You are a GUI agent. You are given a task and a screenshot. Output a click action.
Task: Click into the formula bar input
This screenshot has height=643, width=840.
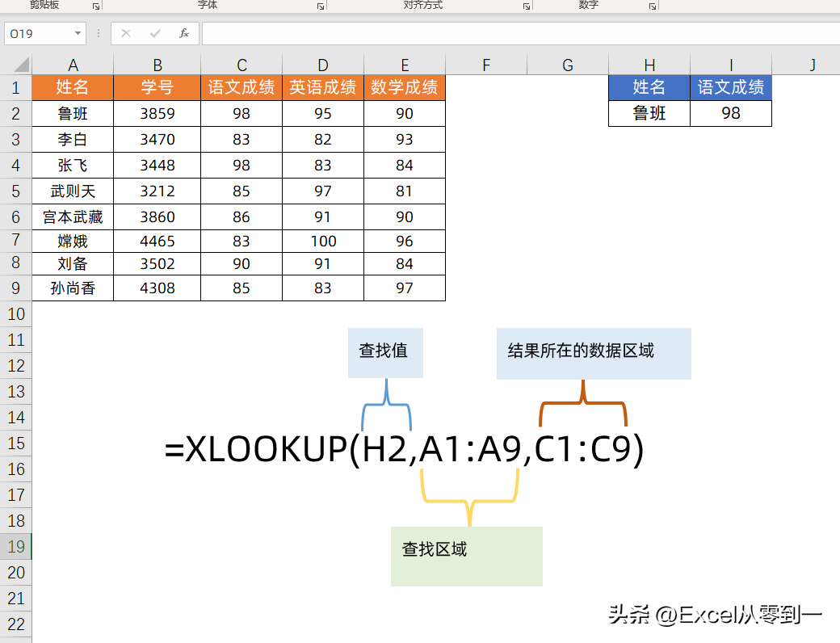pyautogui.click(x=521, y=33)
